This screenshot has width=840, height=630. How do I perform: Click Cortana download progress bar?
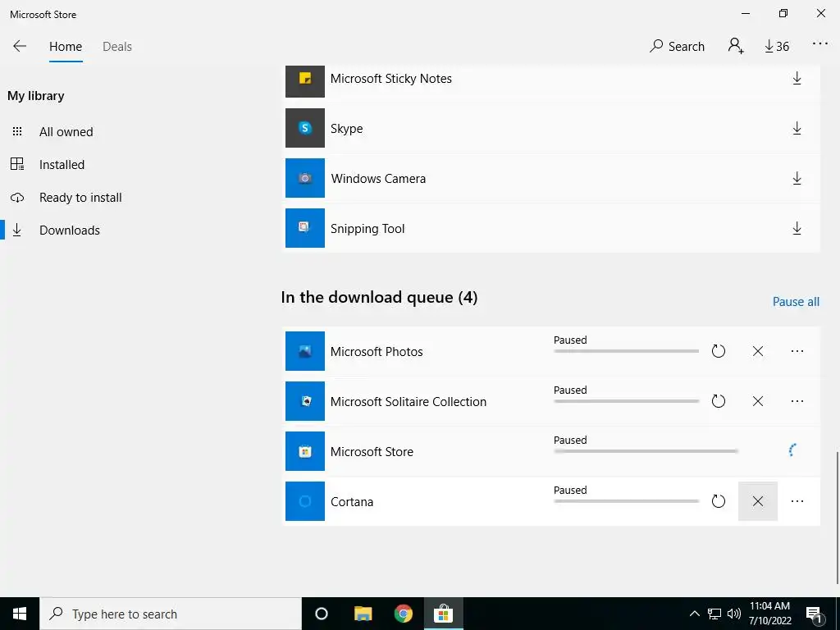pyautogui.click(x=626, y=501)
